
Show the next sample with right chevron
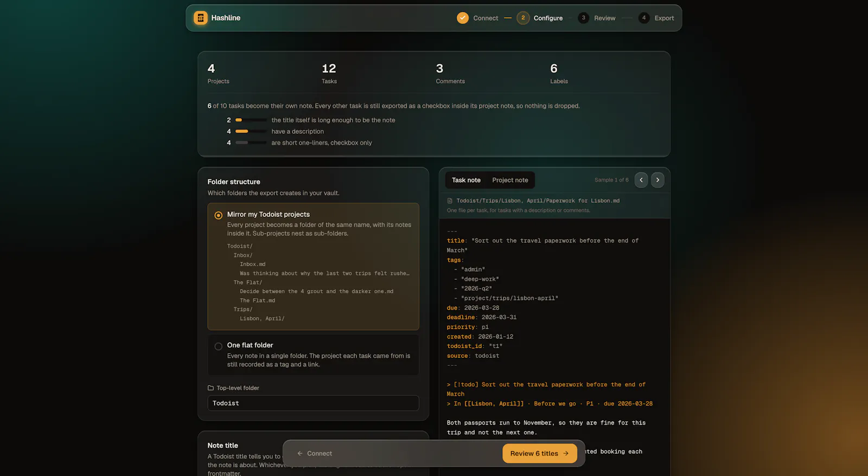coord(658,180)
